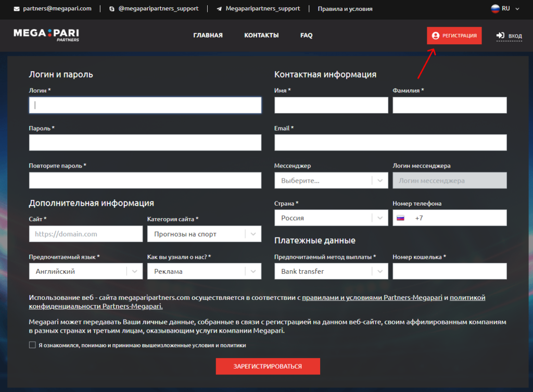Click the MegaPari Partners logo

46,35
